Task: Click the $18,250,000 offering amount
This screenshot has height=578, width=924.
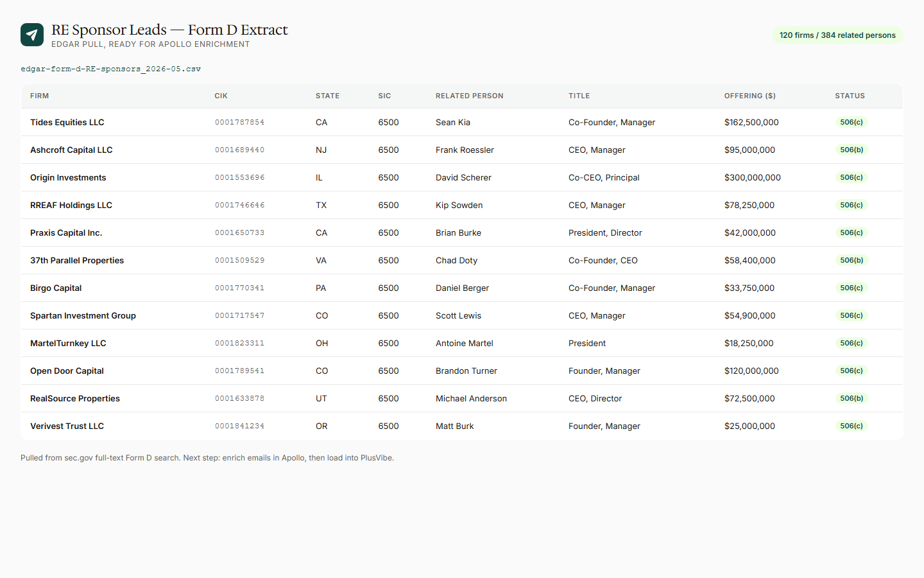Action: pyautogui.click(x=749, y=343)
